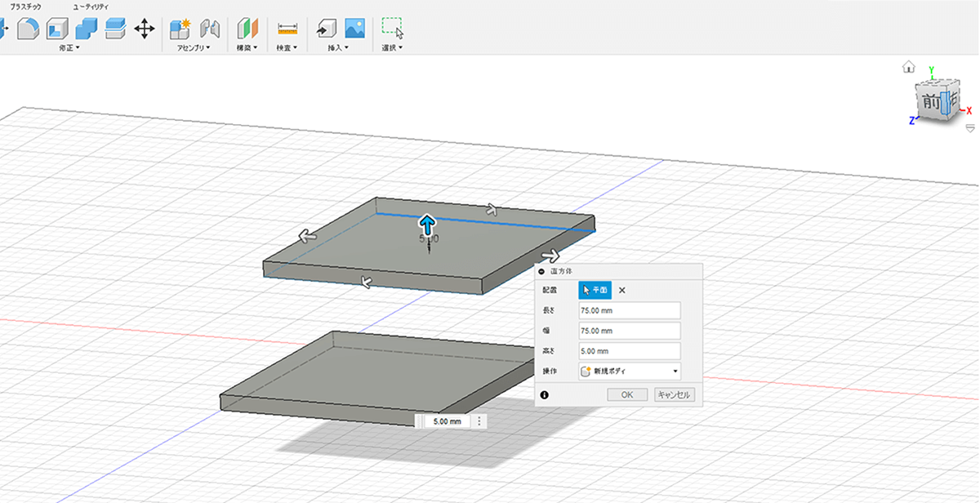
Task: Click the 直方体 dialog title text
Action: pyautogui.click(x=562, y=271)
